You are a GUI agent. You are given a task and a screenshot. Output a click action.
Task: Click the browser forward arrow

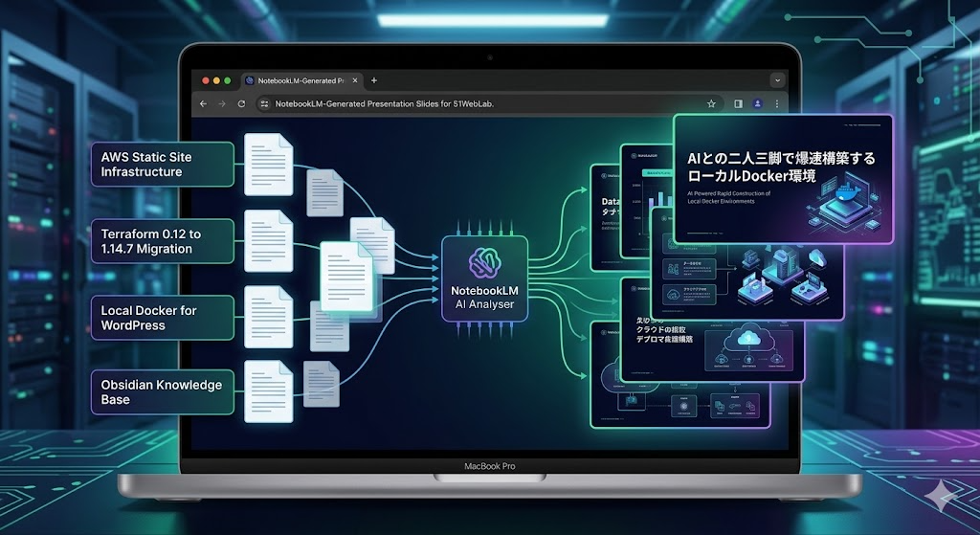pyautogui.click(x=222, y=103)
